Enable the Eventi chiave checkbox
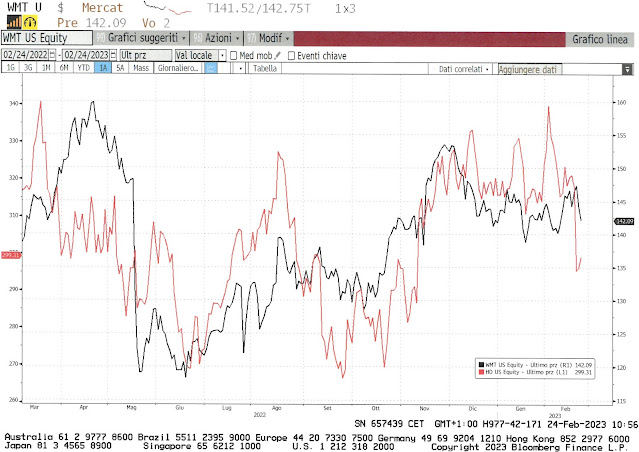This screenshot has height=452, width=639. pos(291,55)
